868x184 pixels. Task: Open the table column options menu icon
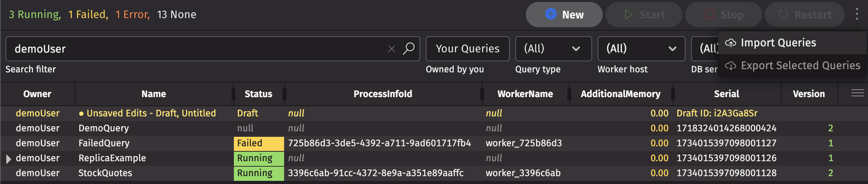[x=857, y=93]
